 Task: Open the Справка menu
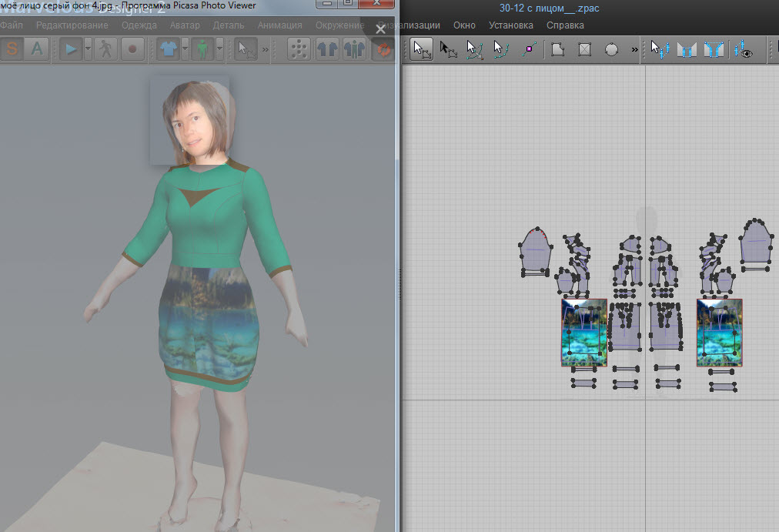pyautogui.click(x=565, y=25)
